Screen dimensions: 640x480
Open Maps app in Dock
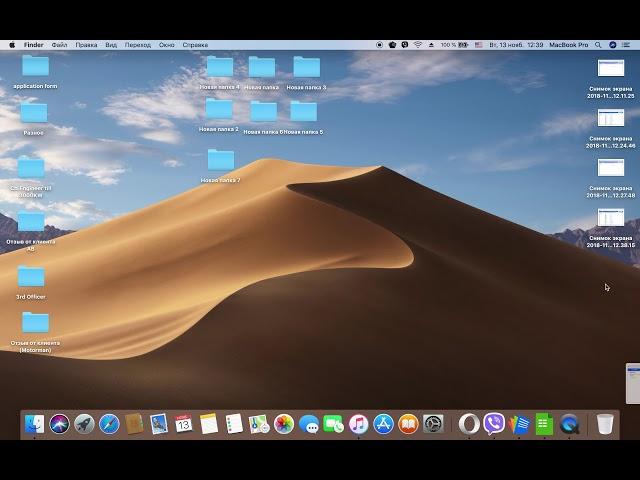(x=259, y=424)
